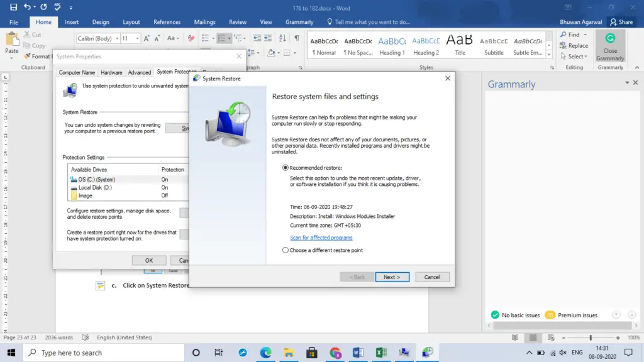Zoom in with the plus icon
Screen dimensions: 644x362
click(618, 337)
